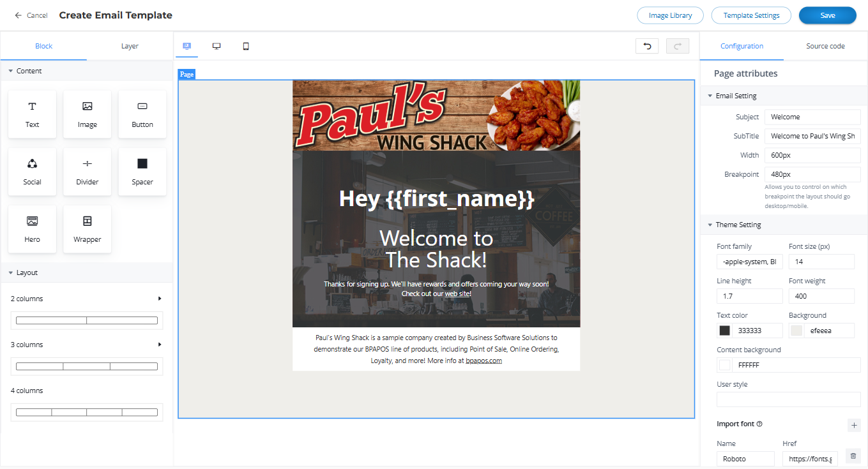Select the Image content block
868x469 pixels.
(x=87, y=114)
